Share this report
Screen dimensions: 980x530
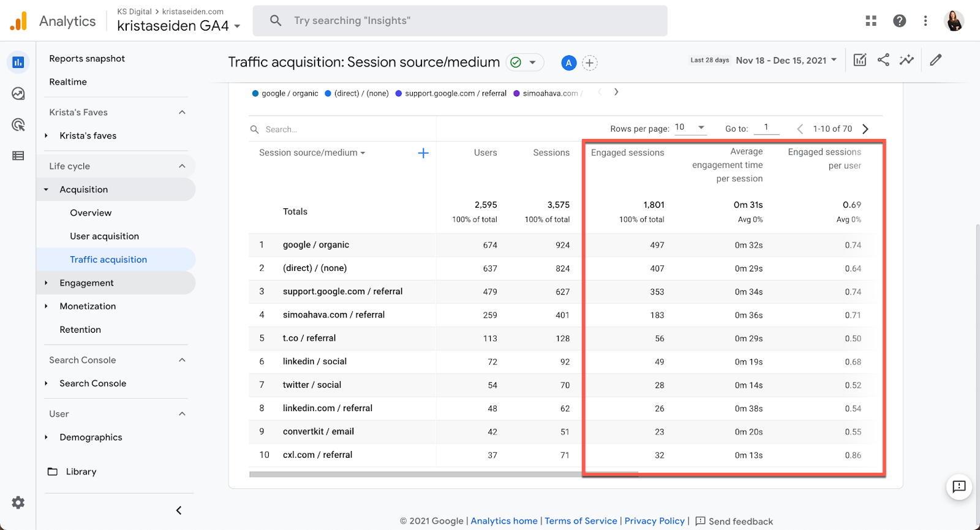[x=883, y=60]
